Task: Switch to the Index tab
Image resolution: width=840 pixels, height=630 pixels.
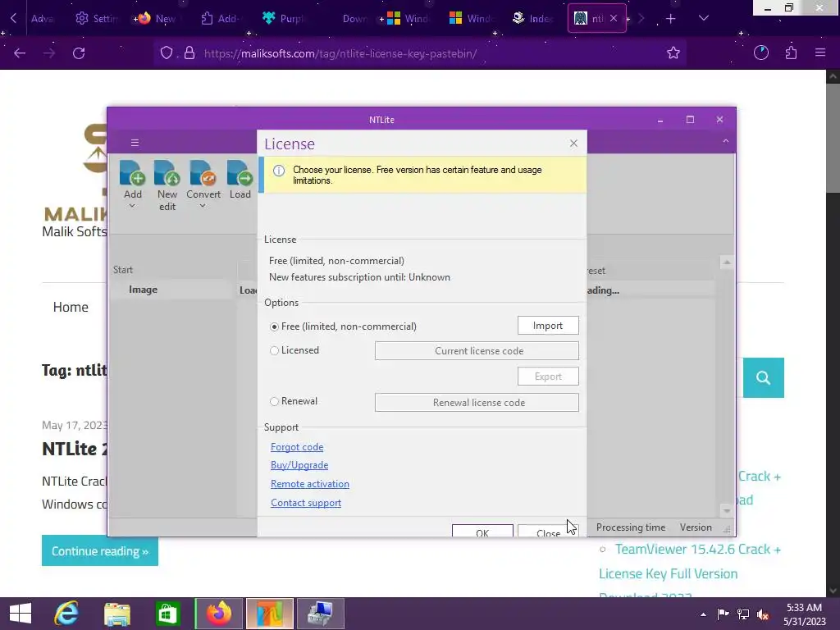Action: [532, 19]
